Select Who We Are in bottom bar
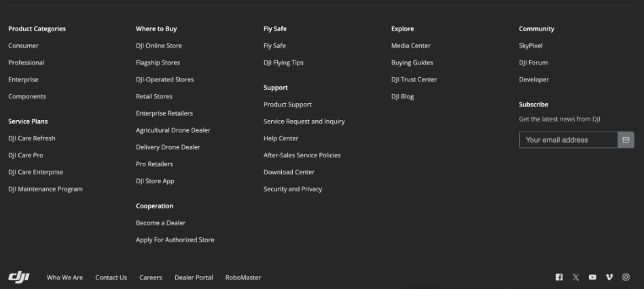 point(65,277)
